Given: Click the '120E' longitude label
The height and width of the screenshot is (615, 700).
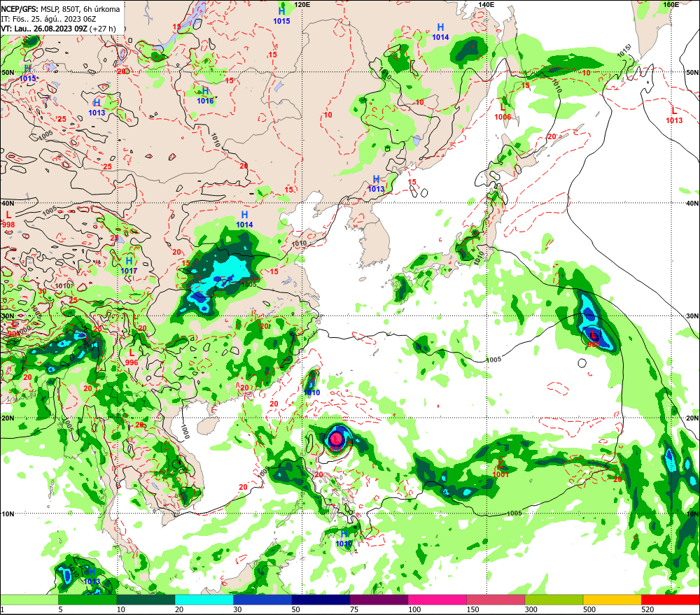Looking at the screenshot, I should click(302, 4).
